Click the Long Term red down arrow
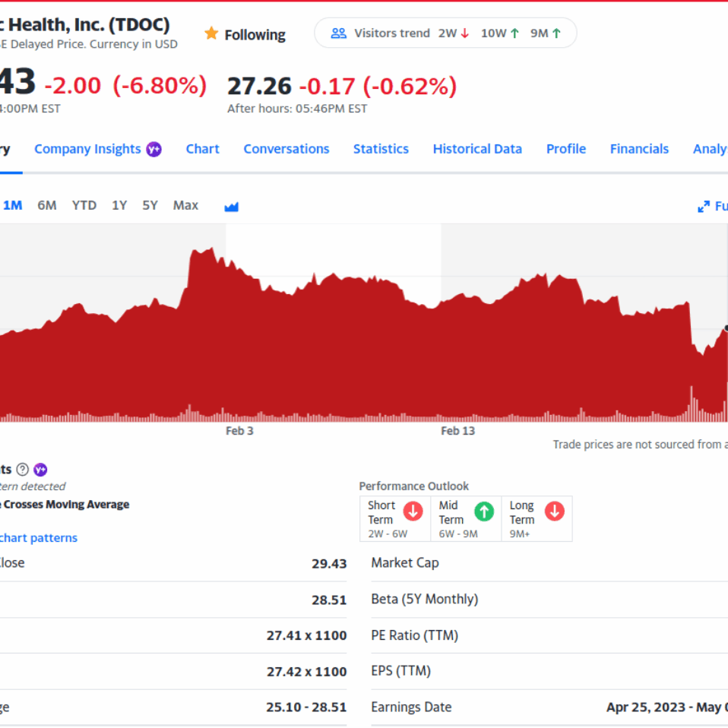The height and width of the screenshot is (728, 728). point(555,511)
